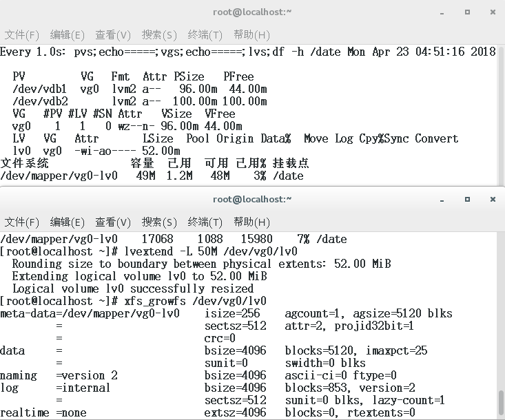The width and height of the screenshot is (505, 420).
Task: Click the isize=256 value
Action: [x=232, y=313]
